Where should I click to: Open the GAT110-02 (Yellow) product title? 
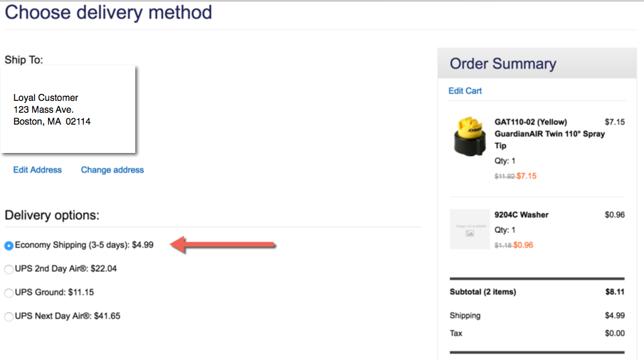(x=531, y=122)
